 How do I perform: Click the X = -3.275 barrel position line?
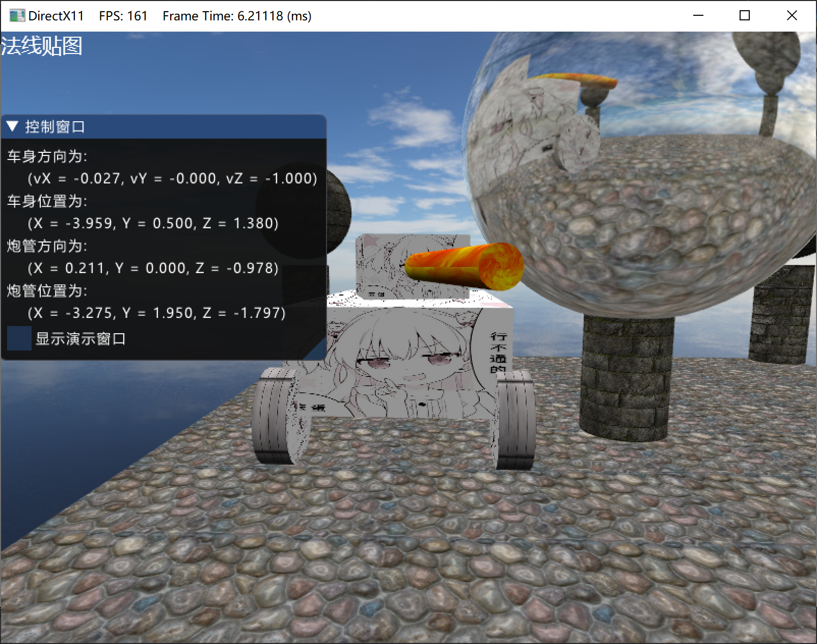(x=157, y=313)
